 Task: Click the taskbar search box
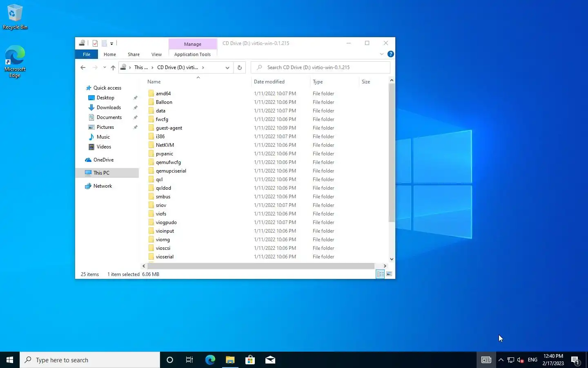tap(90, 360)
